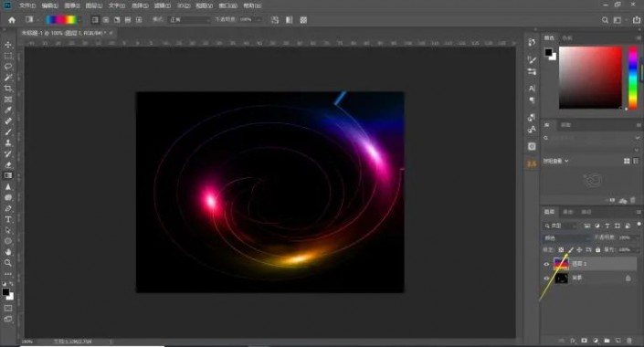Select the Frame tool
The image size is (644, 347).
coord(8,100)
